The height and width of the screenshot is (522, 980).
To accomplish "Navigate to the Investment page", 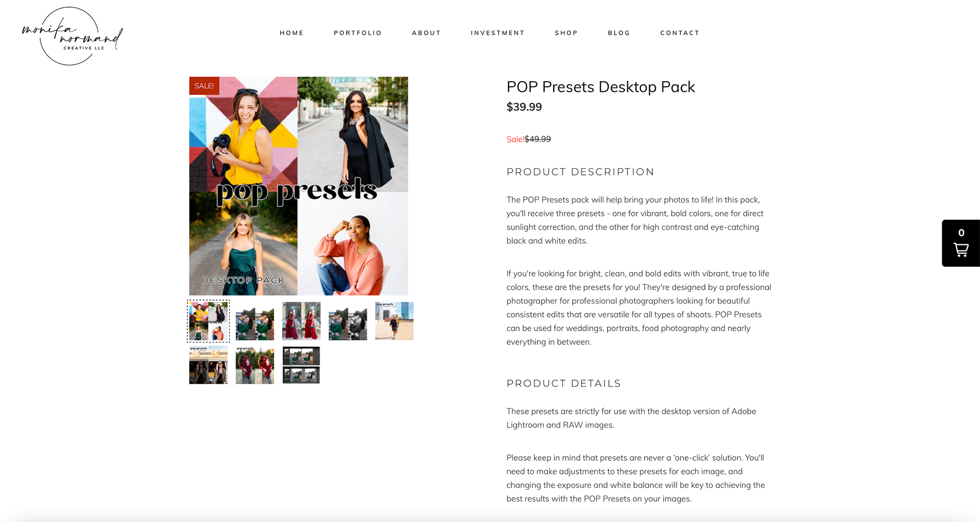I will (x=498, y=33).
